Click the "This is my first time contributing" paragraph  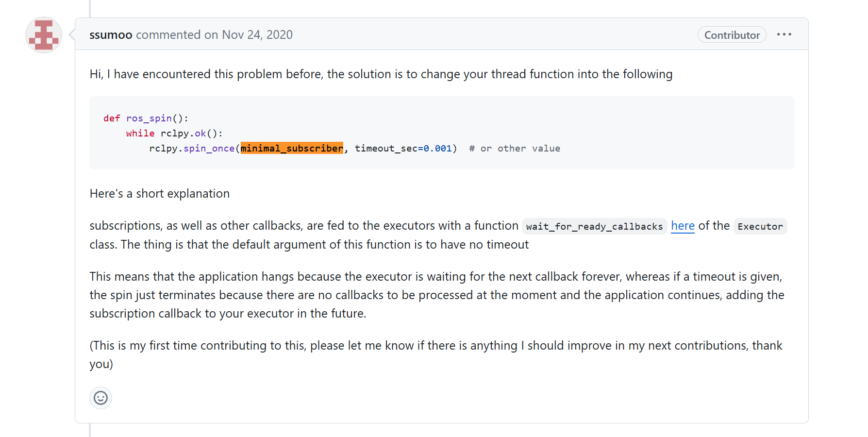[436, 346]
